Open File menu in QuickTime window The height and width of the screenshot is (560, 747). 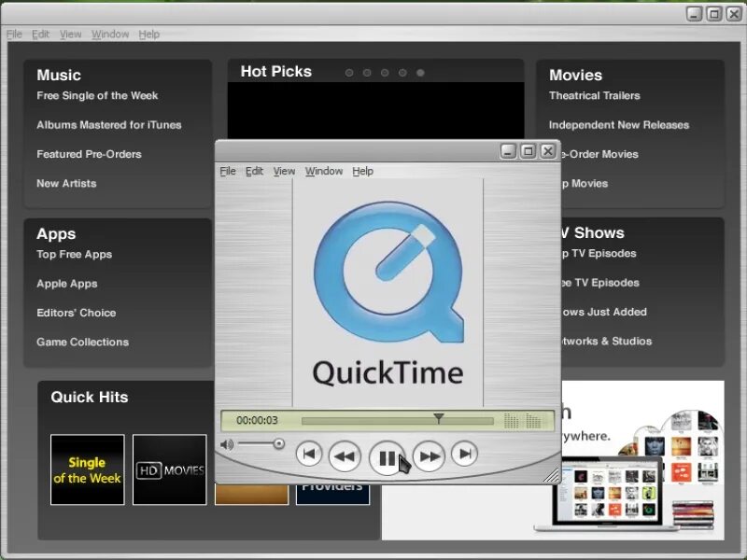coord(228,171)
